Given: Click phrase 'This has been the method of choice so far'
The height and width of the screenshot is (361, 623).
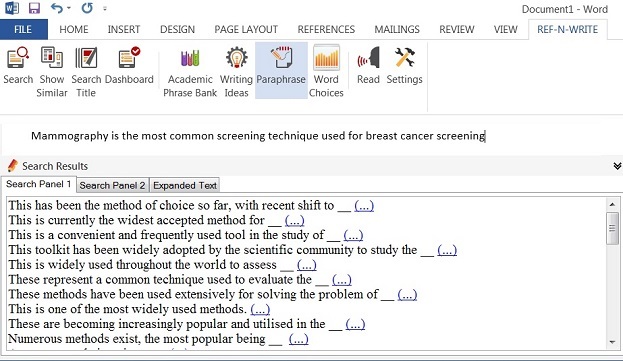Looking at the screenshot, I should point(119,205).
